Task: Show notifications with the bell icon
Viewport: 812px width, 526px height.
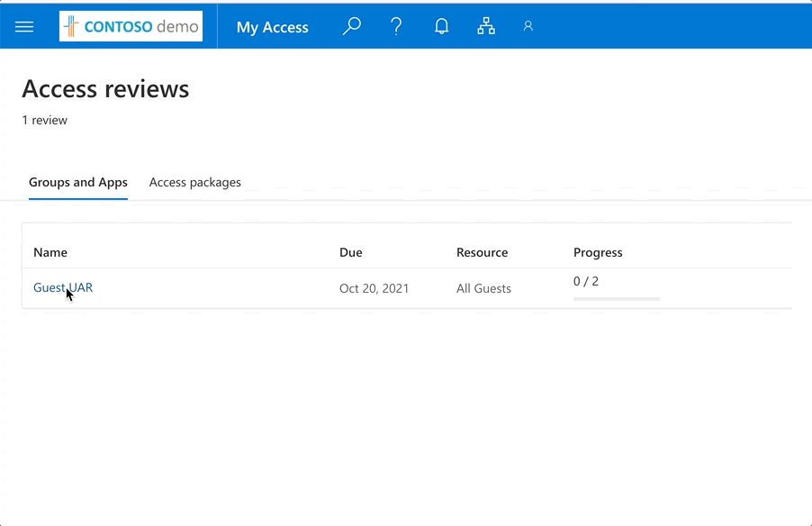Action: 441,26
